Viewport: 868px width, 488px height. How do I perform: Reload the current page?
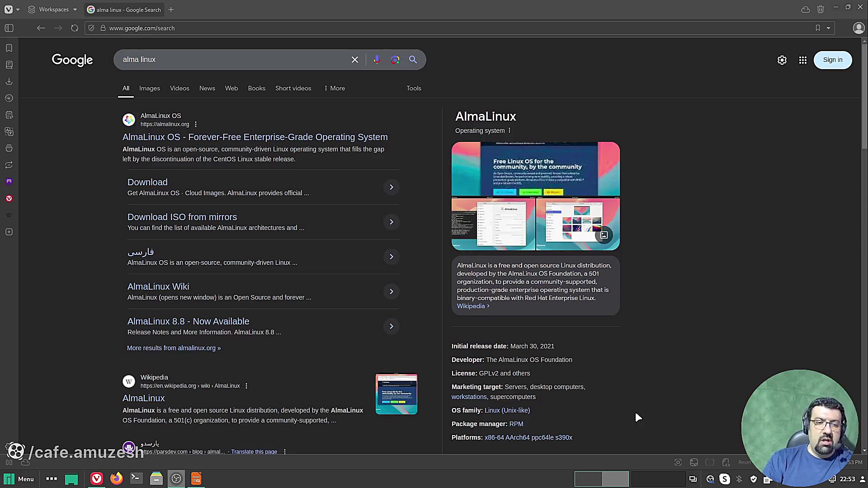75,28
